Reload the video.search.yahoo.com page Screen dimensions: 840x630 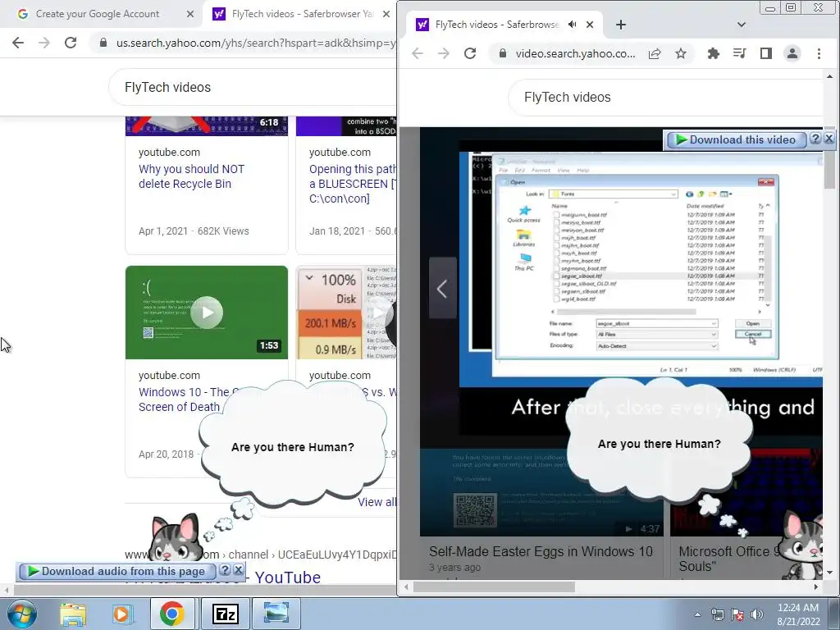(x=470, y=53)
